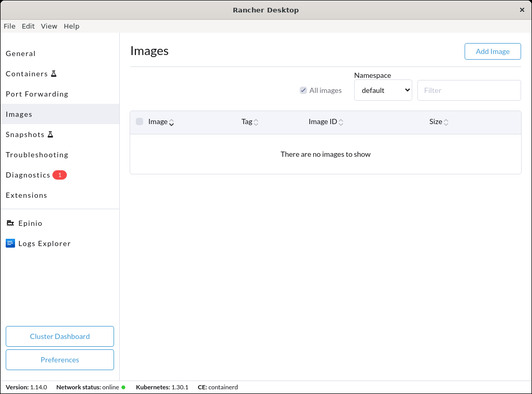Click the Logs Explorer blue icon
This screenshot has height=394, width=532.
click(10, 243)
